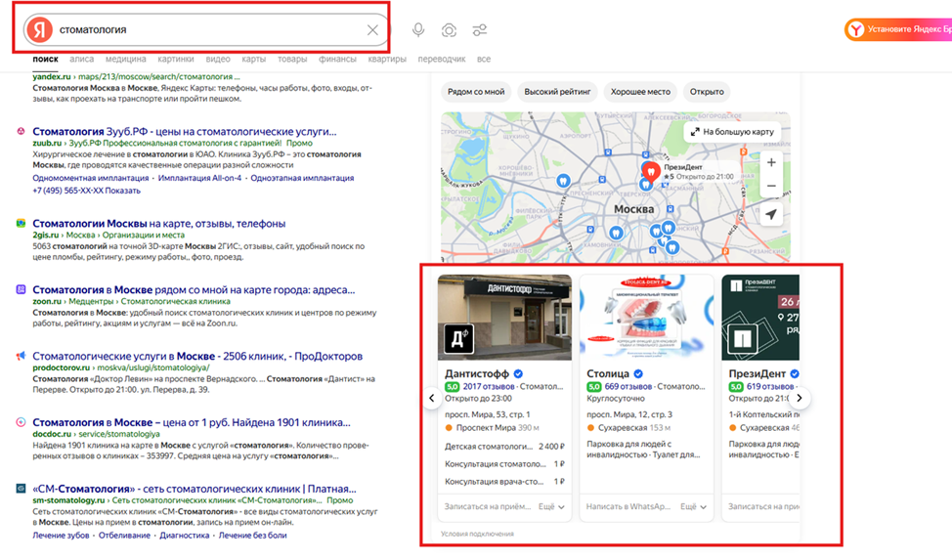
Task: Click Написать в WhatsApp in Столица card
Action: [628, 506]
